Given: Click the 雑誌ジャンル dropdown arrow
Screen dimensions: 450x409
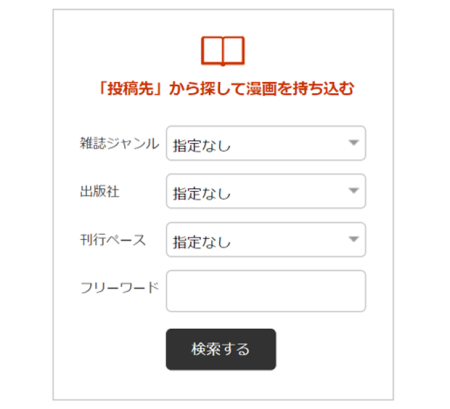Looking at the screenshot, I should (353, 143).
